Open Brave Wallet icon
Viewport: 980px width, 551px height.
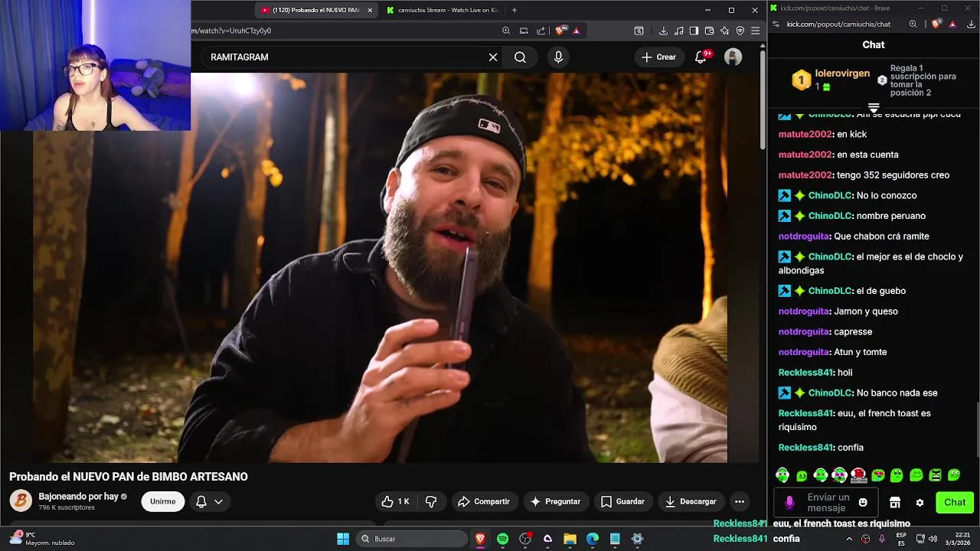coord(709,31)
